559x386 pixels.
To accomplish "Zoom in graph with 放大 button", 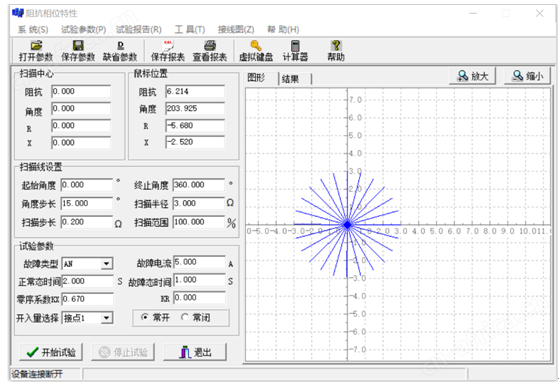I will (x=473, y=76).
